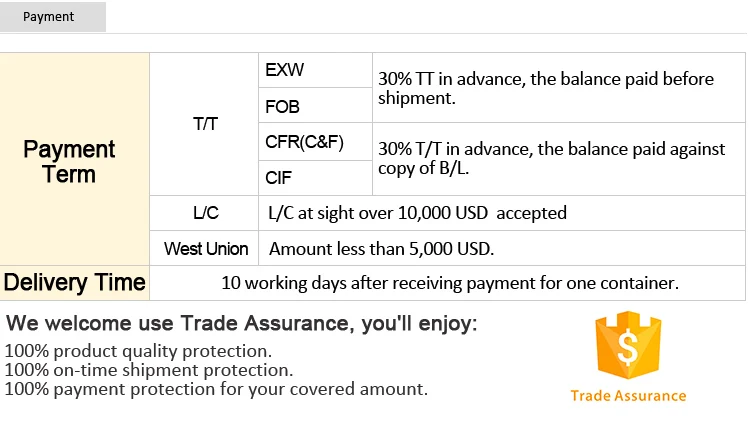The width and height of the screenshot is (750, 427).
Task: Click the balance against copy of B/L text
Action: (x=551, y=158)
